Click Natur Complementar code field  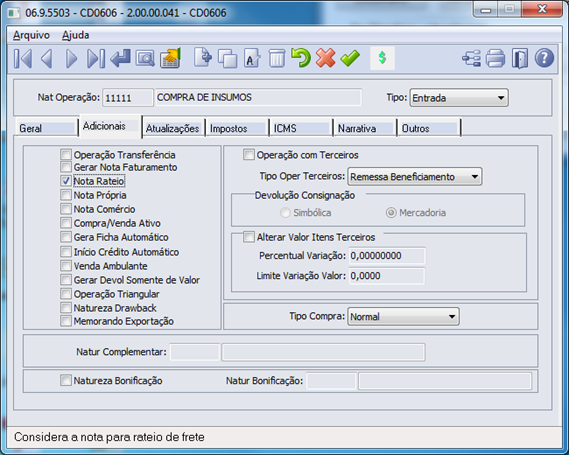coord(195,352)
